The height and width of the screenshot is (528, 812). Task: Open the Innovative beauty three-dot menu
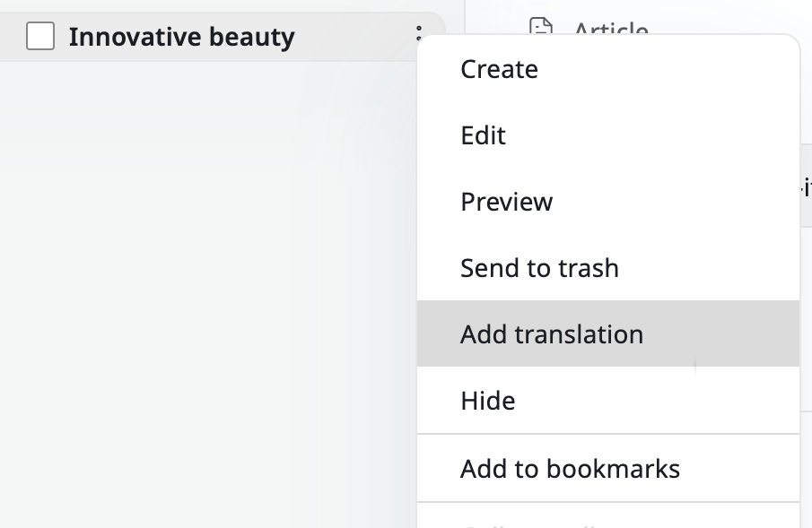[x=419, y=34]
